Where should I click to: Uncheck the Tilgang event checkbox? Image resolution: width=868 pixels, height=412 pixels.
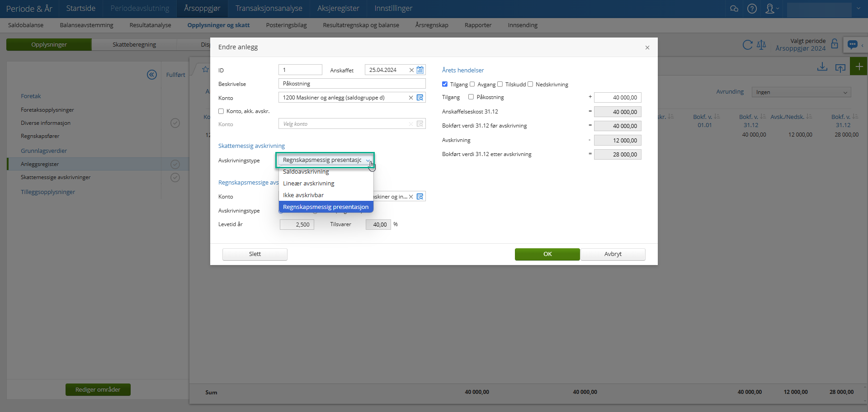pyautogui.click(x=445, y=84)
